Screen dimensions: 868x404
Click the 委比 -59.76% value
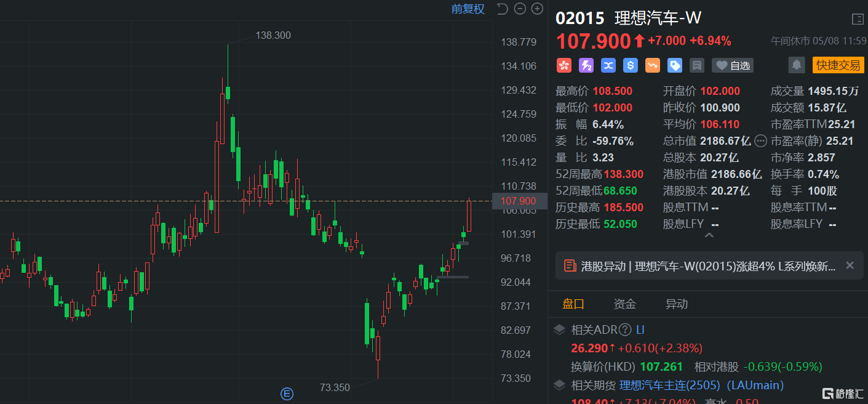point(613,141)
